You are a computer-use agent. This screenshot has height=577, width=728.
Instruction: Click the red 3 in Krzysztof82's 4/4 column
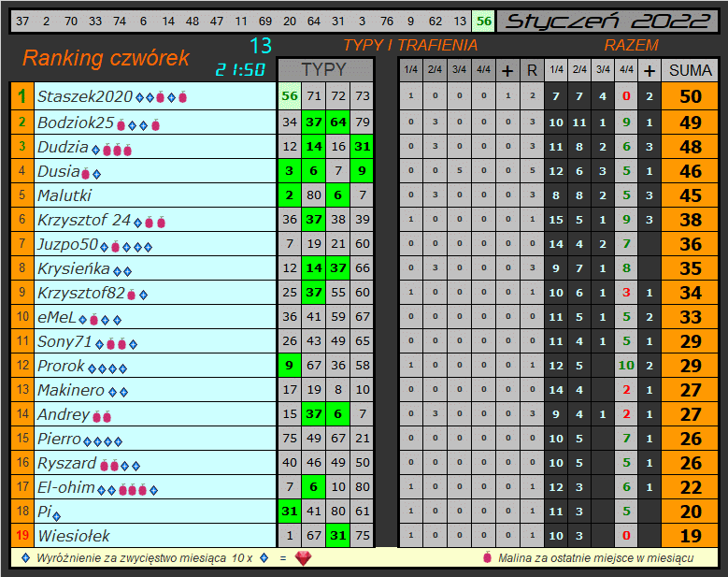pyautogui.click(x=626, y=293)
